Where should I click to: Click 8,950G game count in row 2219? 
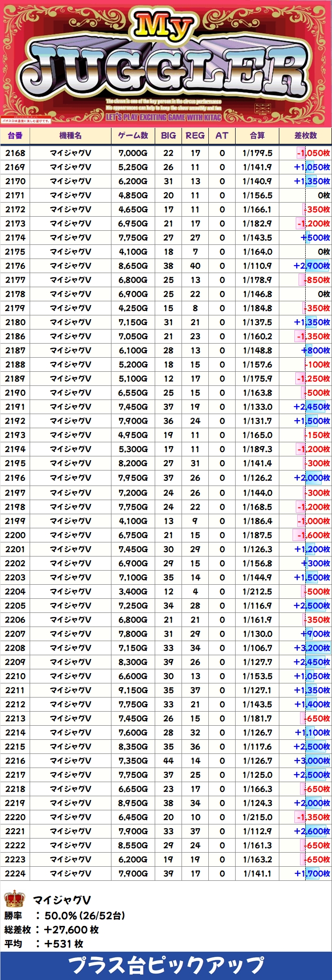point(133,803)
